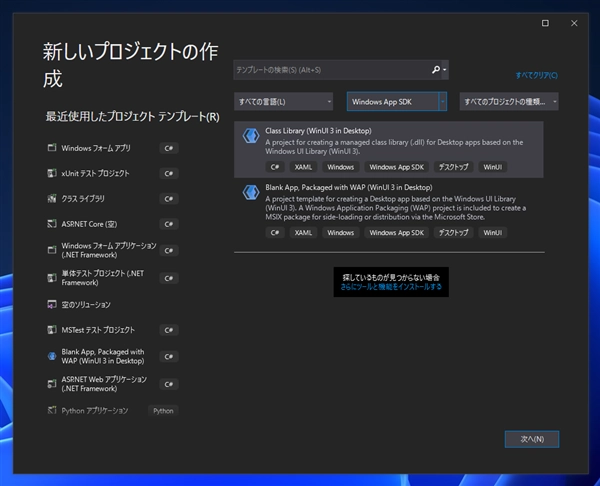Screen dimensions: 600x486
Task: Choose recent template Windows フォーム アプリ
Action: [112, 148]
